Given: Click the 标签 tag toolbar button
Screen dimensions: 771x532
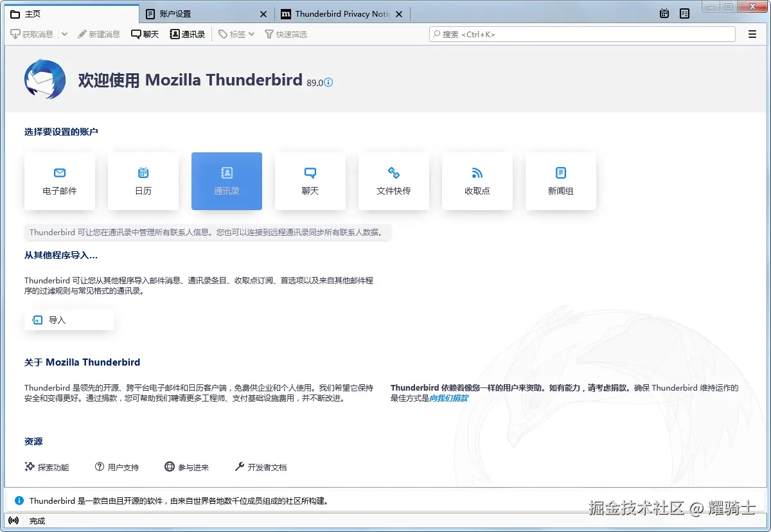Looking at the screenshot, I should pos(232,34).
